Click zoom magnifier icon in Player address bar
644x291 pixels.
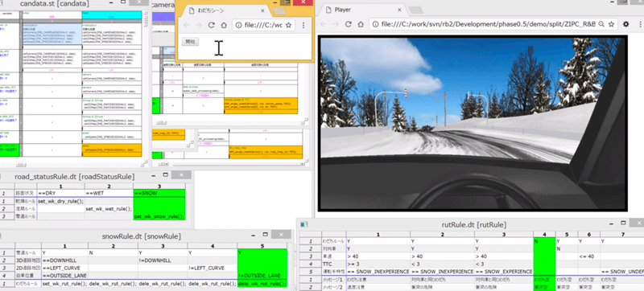click(x=601, y=24)
